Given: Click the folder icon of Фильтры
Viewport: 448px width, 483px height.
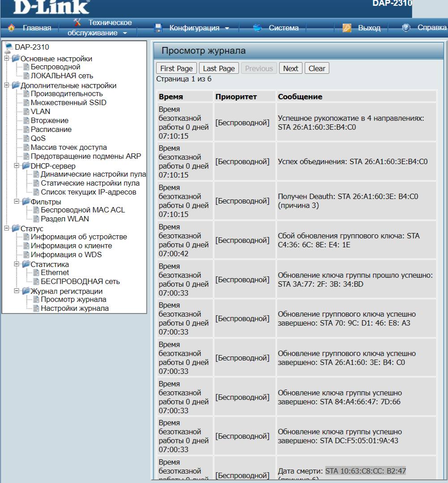Looking at the screenshot, I should pyautogui.click(x=26, y=201).
